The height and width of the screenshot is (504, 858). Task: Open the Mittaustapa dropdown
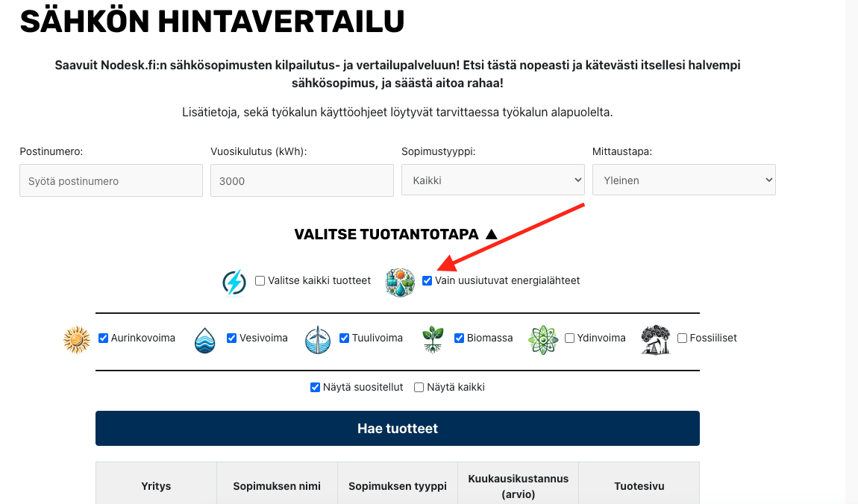pos(683,180)
